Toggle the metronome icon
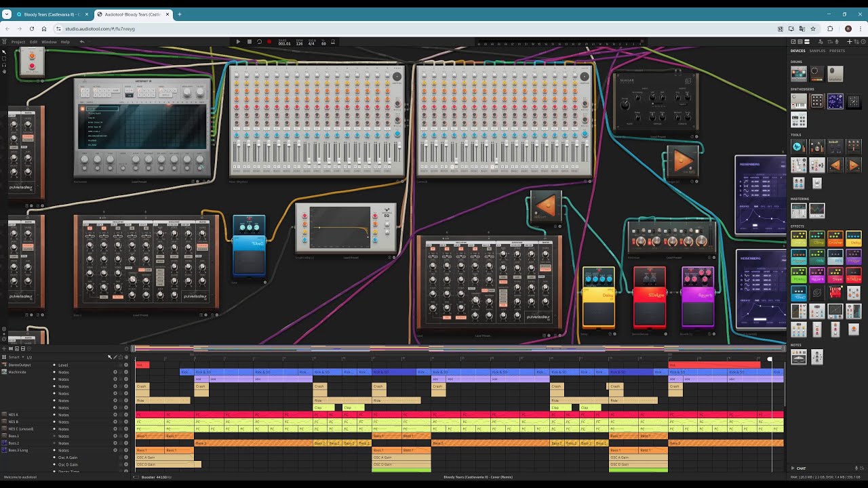The height and width of the screenshot is (488, 868). (333, 42)
